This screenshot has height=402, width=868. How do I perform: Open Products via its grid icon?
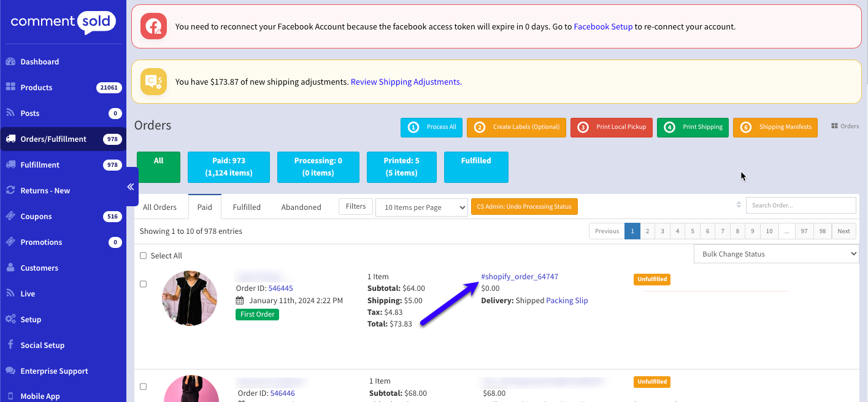coord(10,87)
